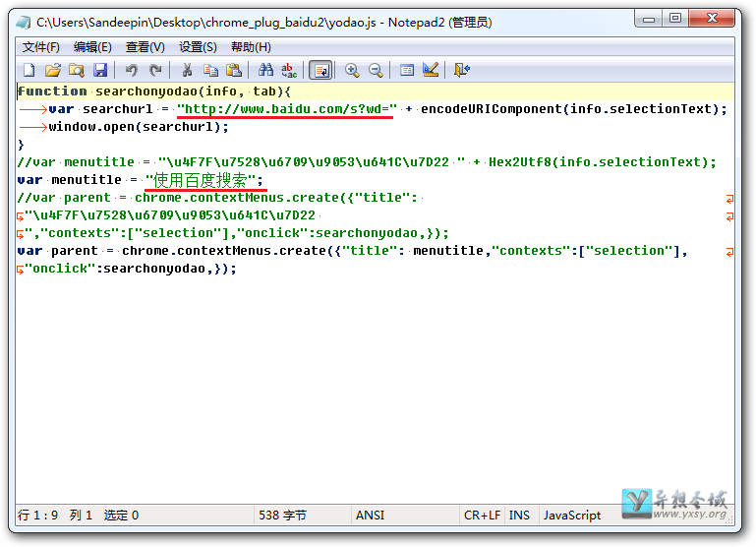Click the CR+LF line ending indicator
The image size is (756, 547).
point(482,516)
